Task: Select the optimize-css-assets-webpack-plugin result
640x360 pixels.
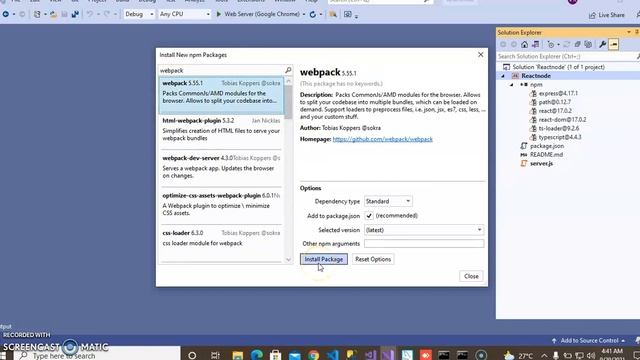Action: point(221,204)
